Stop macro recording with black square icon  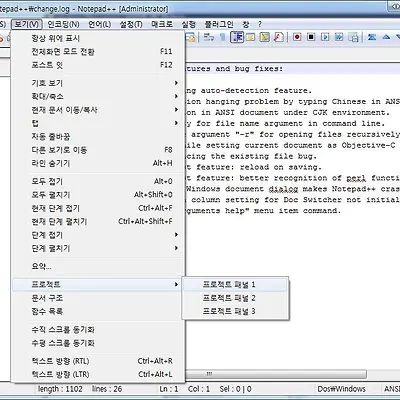pyautogui.click(x=311, y=37)
